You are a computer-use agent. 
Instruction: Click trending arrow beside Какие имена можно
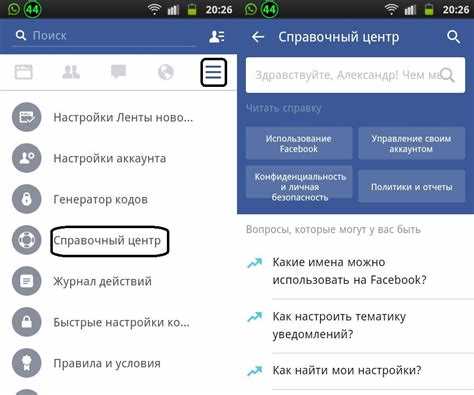click(255, 263)
